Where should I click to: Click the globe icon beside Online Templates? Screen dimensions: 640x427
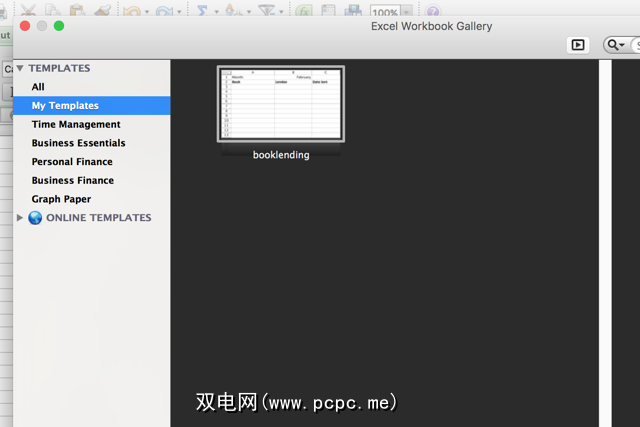point(35,218)
